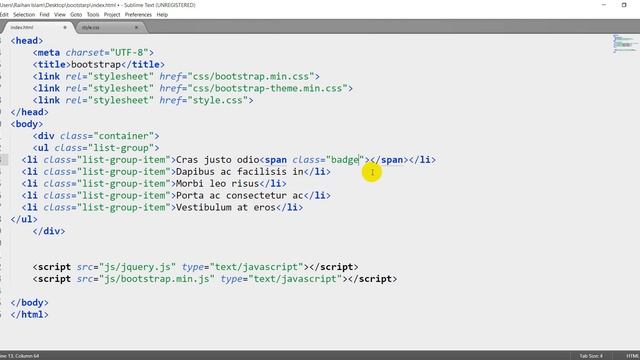Click the closing div tag
Viewport: 640px width, 360px height.
[x=49, y=231]
